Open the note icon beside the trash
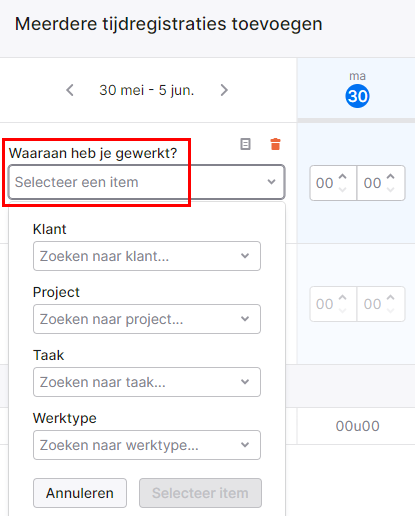Screen dimensions: 415x516 point(245,144)
